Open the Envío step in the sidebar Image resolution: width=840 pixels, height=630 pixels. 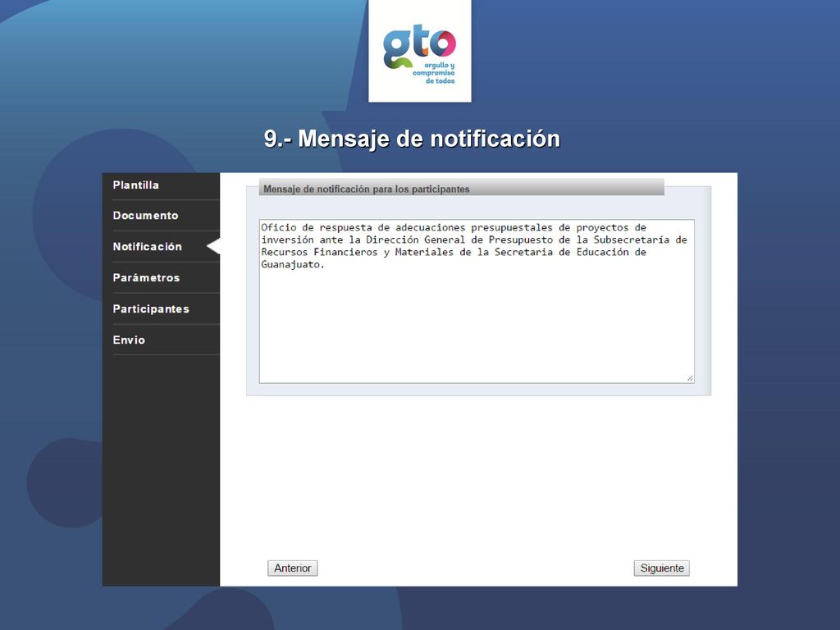coord(129,340)
